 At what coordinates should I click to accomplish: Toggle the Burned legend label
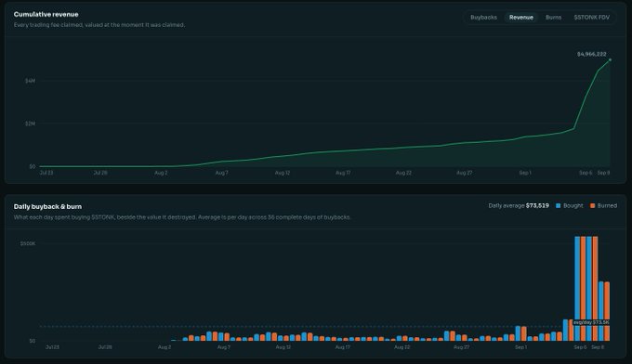(607, 206)
